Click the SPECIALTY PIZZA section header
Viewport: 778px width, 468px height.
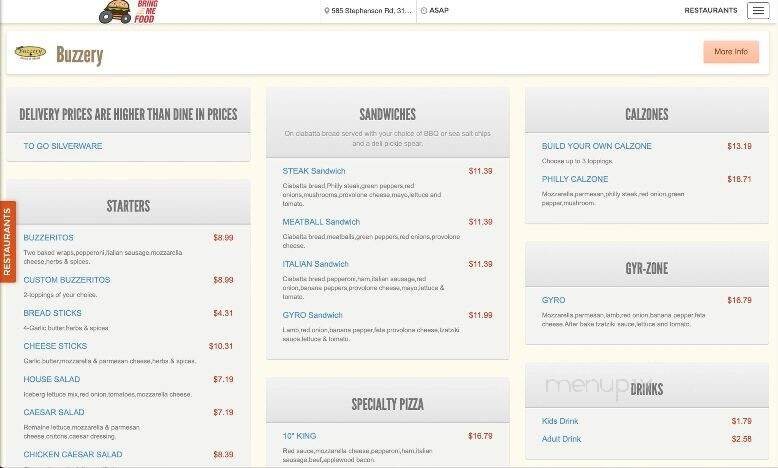[388, 404]
